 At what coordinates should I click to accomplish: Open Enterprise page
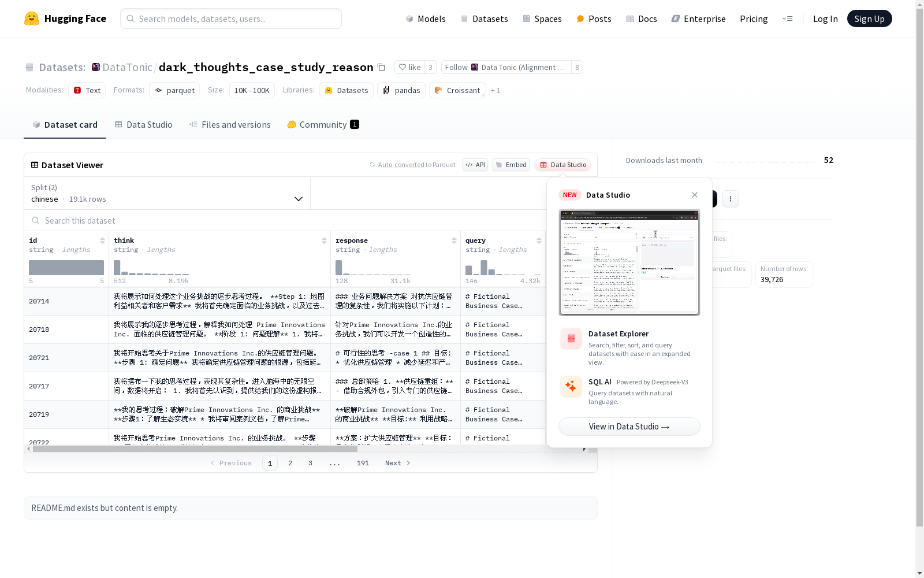pos(698,18)
